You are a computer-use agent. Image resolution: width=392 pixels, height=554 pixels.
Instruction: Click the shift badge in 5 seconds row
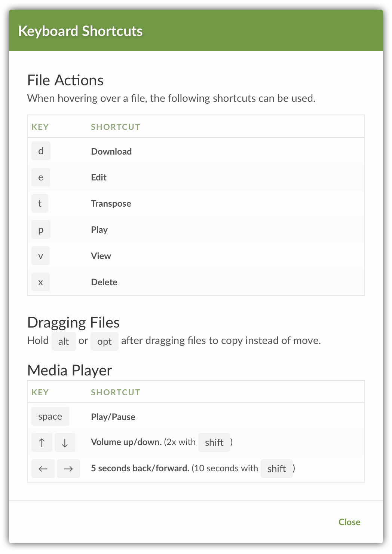tap(276, 469)
